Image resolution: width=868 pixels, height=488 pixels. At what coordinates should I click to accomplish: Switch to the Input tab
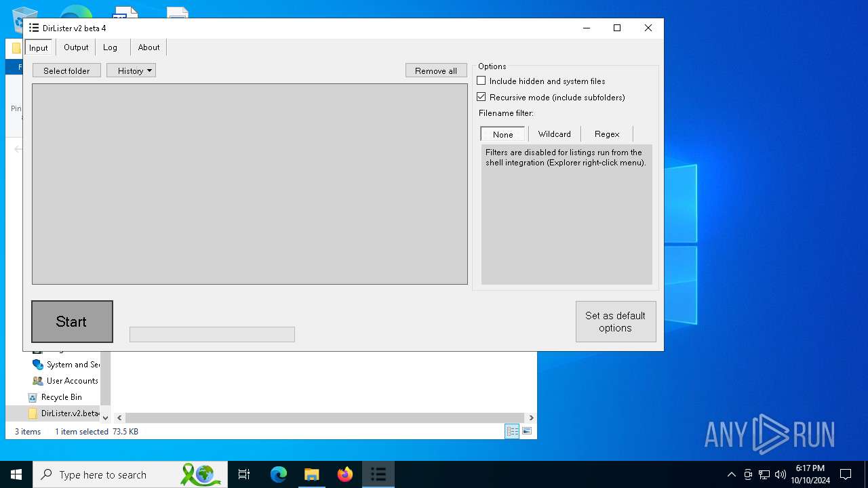(x=39, y=47)
